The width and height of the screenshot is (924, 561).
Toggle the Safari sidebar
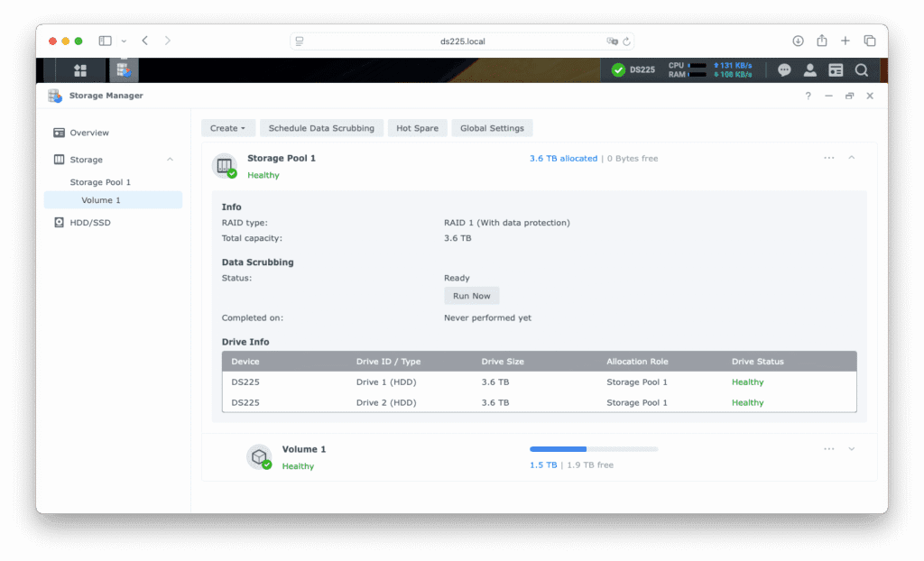point(106,41)
